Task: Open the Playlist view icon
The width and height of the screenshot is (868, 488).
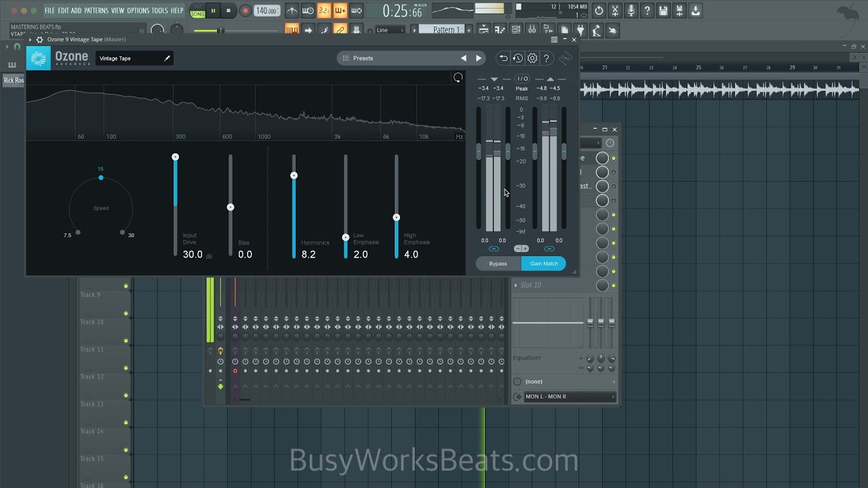Action: tap(484, 30)
